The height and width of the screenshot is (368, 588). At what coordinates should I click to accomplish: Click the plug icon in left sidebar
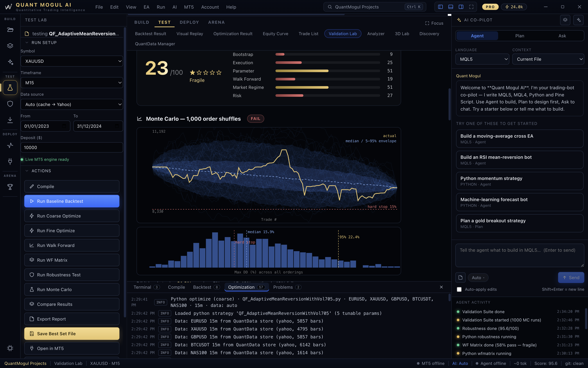pyautogui.click(x=10, y=161)
